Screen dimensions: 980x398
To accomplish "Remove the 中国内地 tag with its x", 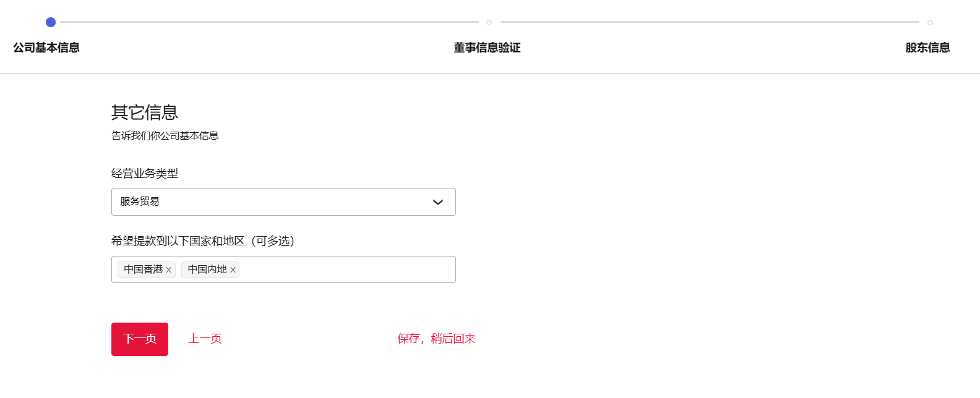I will coord(233,270).
